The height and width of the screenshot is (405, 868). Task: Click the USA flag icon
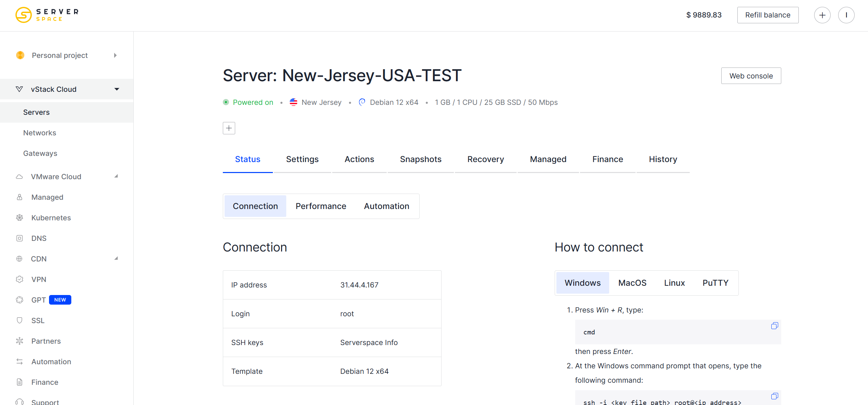coord(293,102)
